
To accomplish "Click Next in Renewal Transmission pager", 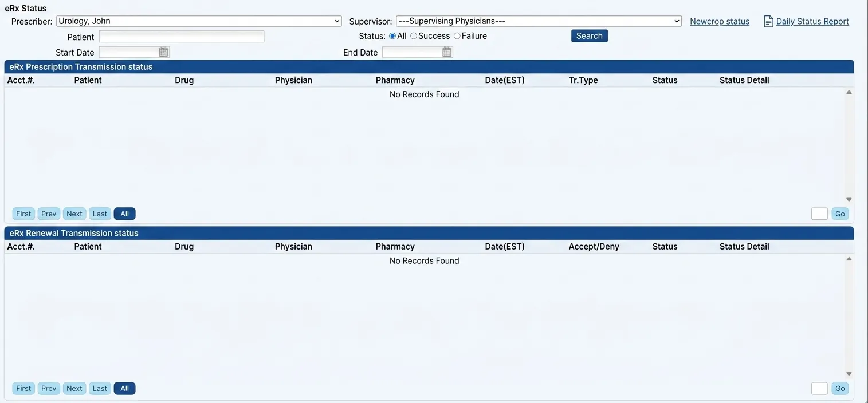I will click(x=74, y=388).
